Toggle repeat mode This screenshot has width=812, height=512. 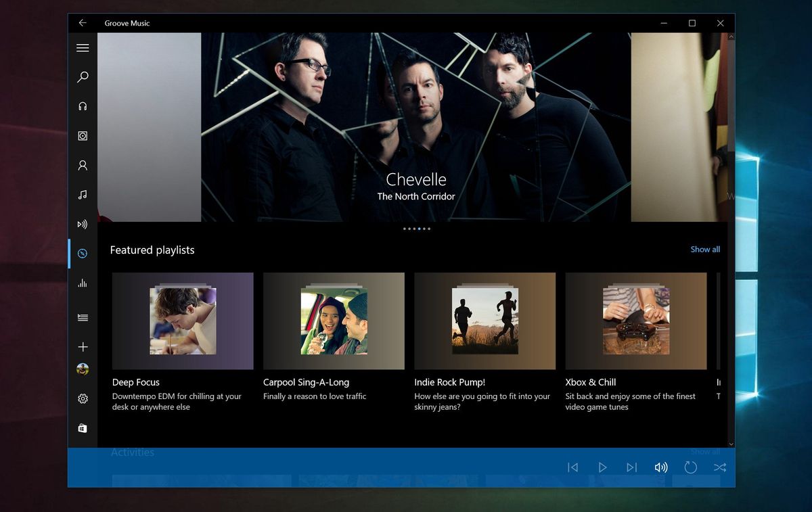point(691,467)
